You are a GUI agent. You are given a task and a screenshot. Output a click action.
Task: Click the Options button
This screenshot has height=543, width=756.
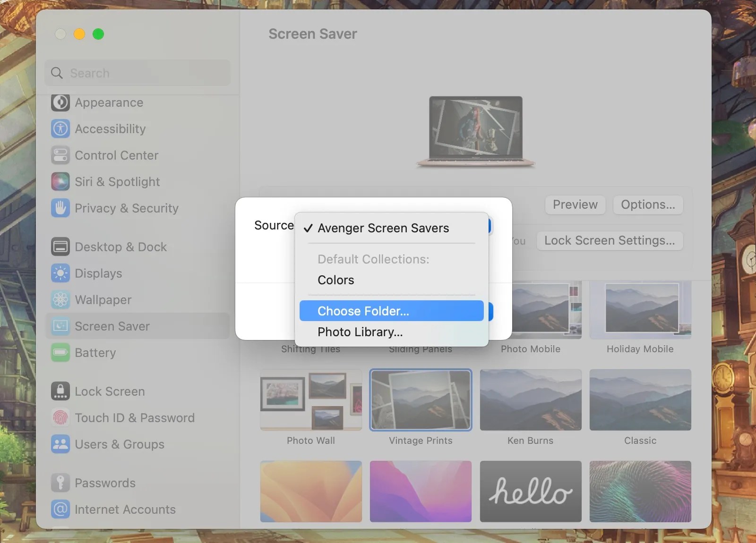coord(647,204)
